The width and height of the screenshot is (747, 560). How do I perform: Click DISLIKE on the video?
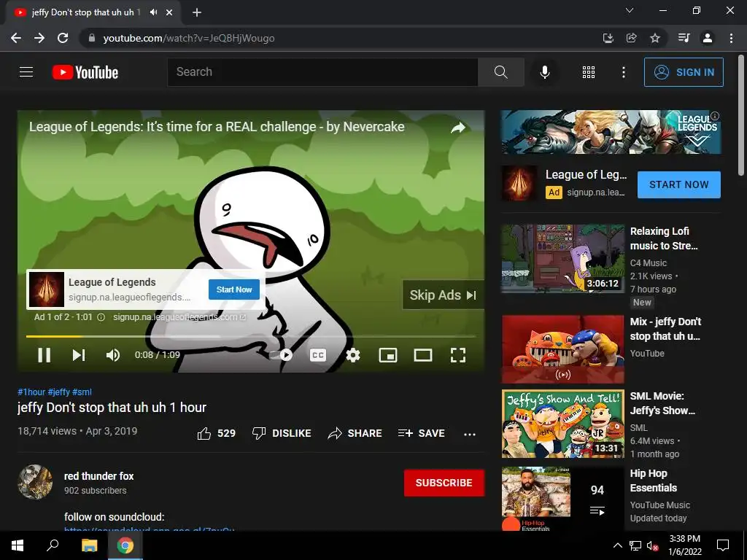coord(282,433)
